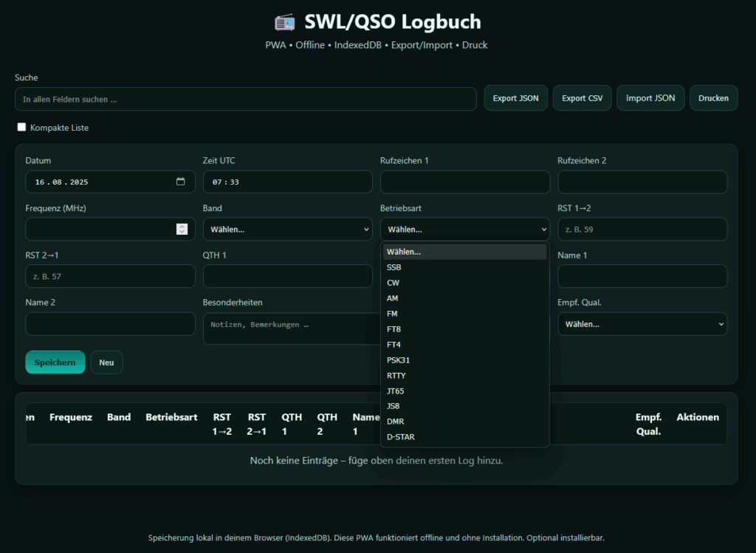Choose RTTY from the list

(x=396, y=376)
